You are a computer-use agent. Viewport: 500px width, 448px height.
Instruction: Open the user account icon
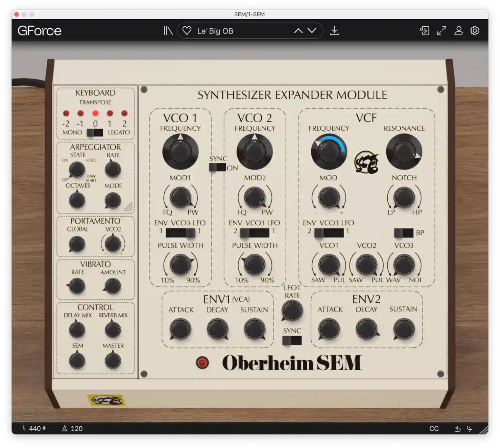pyautogui.click(x=458, y=31)
